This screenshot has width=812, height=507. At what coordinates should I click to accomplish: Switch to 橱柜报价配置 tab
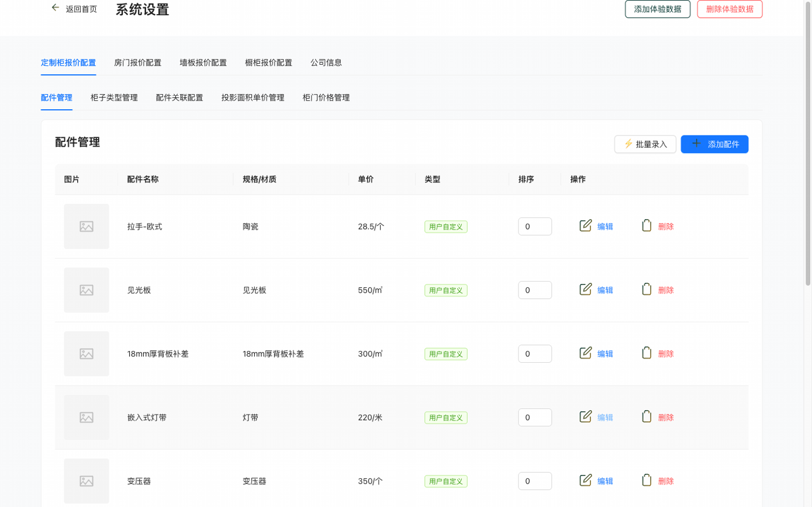pos(268,62)
